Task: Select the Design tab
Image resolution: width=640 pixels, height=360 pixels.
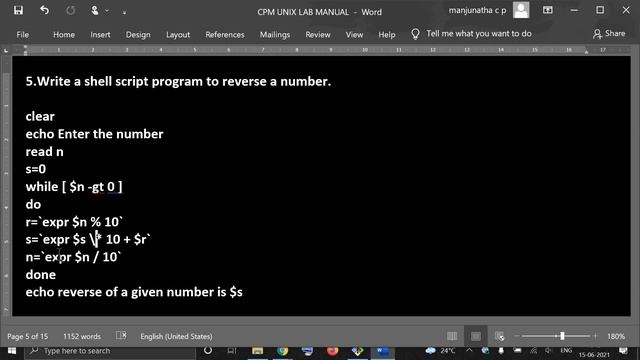Action: click(x=138, y=35)
